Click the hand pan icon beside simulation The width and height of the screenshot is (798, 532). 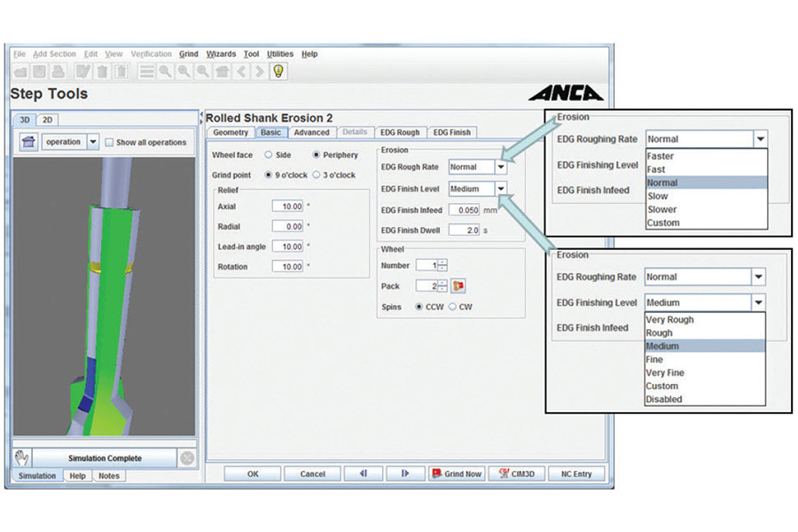coord(22,458)
